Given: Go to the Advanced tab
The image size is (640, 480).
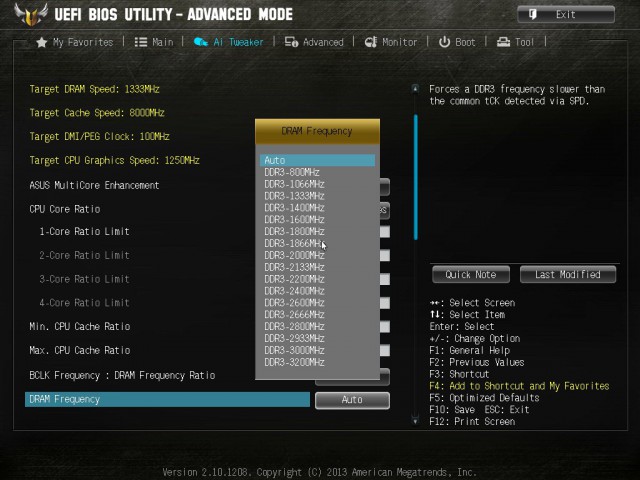Looking at the screenshot, I should pos(314,42).
